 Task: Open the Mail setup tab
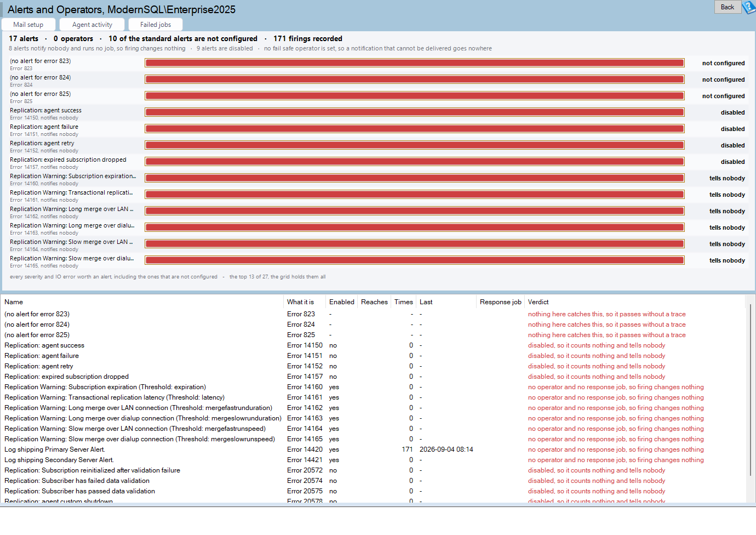28,25
